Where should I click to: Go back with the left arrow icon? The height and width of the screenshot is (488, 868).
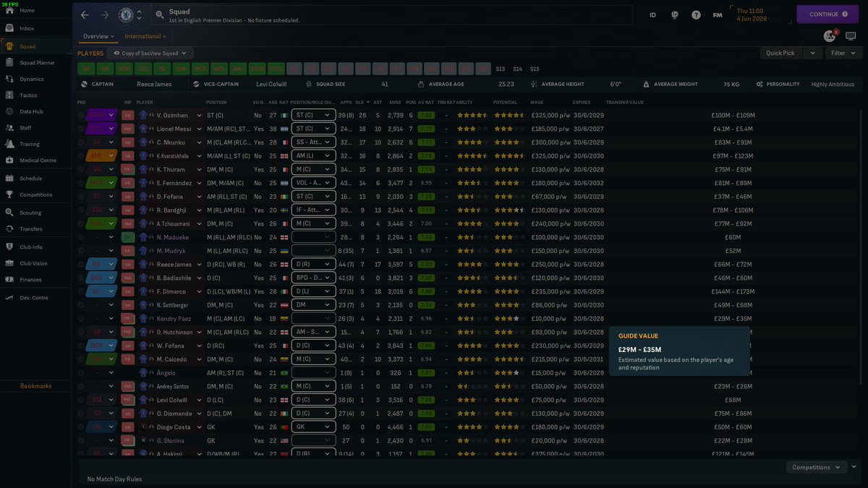point(85,14)
